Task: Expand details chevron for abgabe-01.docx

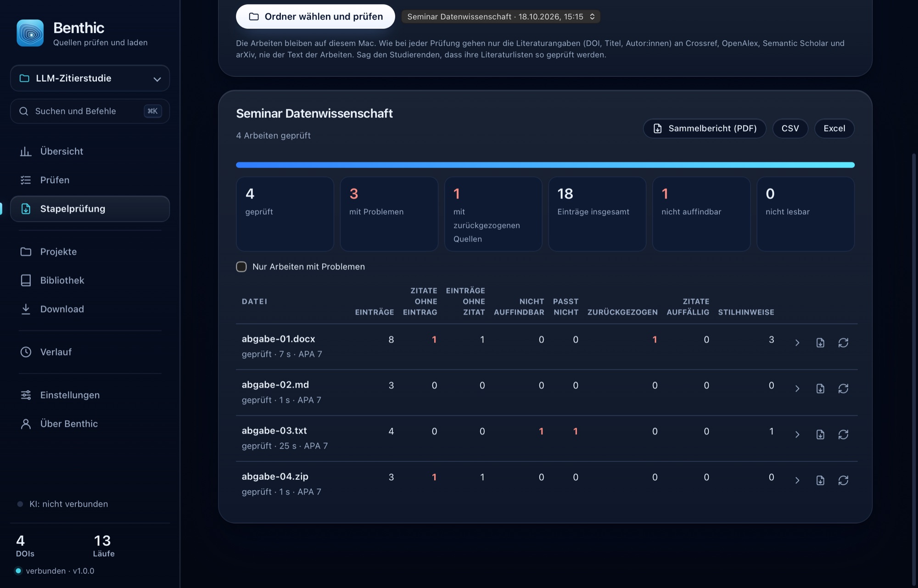Action: [797, 342]
